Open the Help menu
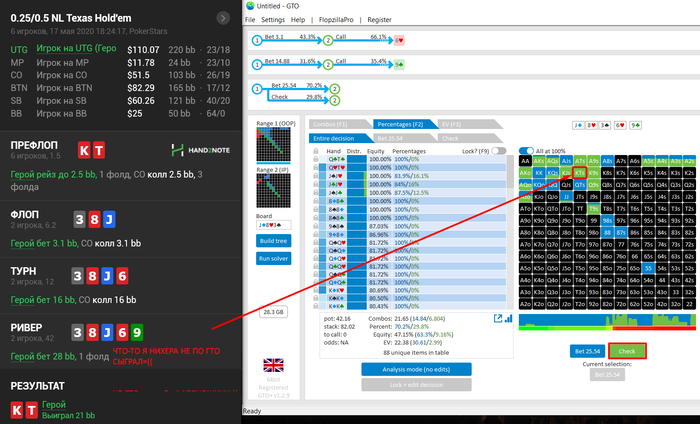Viewport: 700px width, 424px height. 298,20
